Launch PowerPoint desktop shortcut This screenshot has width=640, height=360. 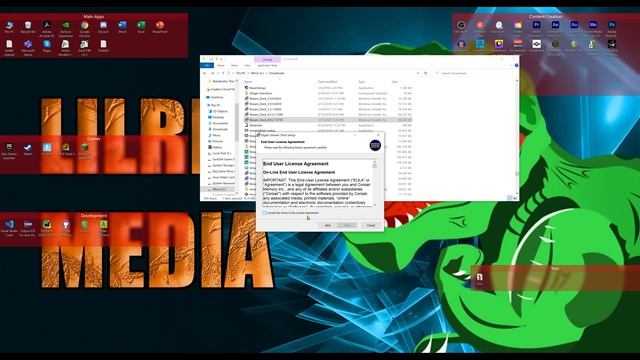click(x=160, y=26)
